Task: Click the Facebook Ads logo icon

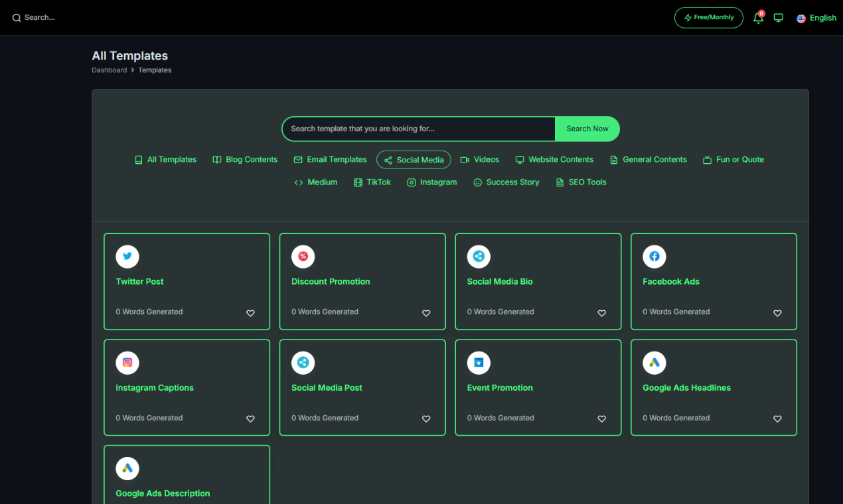Action: 654,257
